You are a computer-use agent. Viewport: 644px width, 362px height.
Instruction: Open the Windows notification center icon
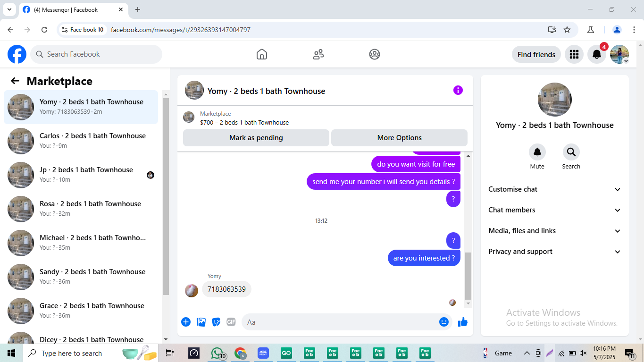point(630,353)
